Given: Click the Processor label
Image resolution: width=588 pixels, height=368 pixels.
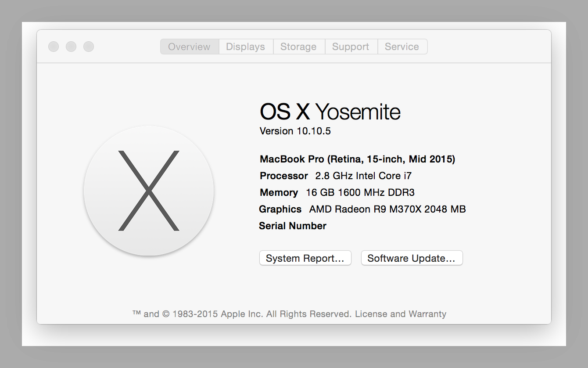Looking at the screenshot, I should [x=284, y=176].
